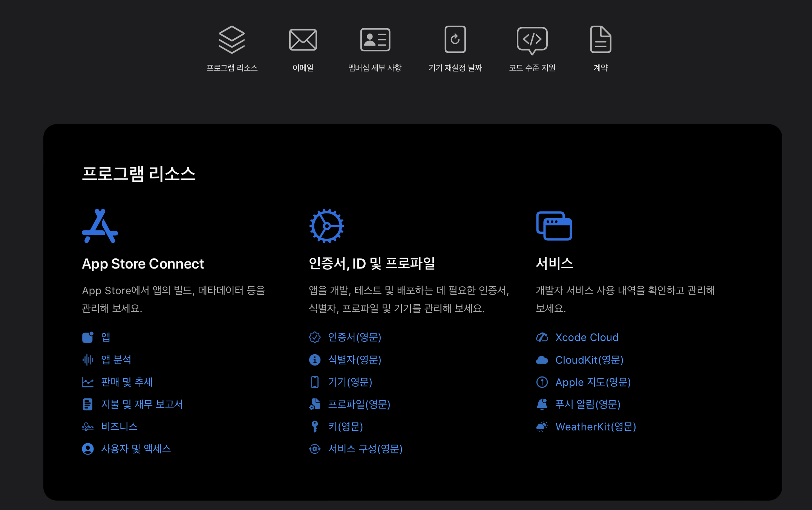Click the person icon beside 사용자 및 액세스
The image size is (812, 510).
point(88,449)
